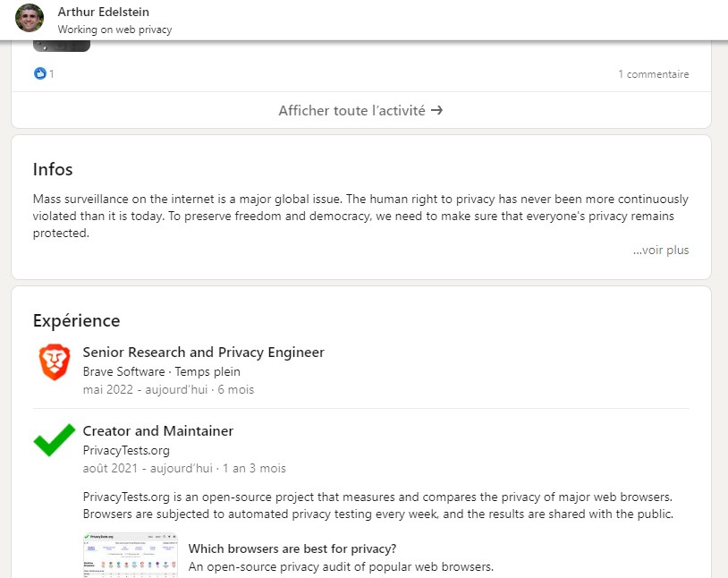This screenshot has width=728, height=578.
Task: Click 'août 2021 - aujourd'hui · 1 an 3 mois'
Action: pyautogui.click(x=184, y=468)
